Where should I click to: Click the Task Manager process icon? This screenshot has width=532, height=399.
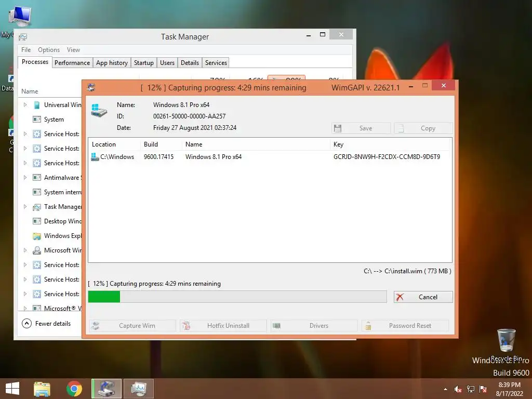(37, 207)
